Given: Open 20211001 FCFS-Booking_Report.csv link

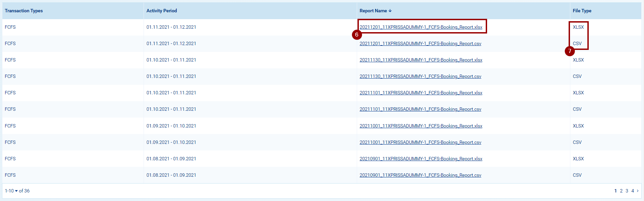Looking at the screenshot, I should click(420, 142).
